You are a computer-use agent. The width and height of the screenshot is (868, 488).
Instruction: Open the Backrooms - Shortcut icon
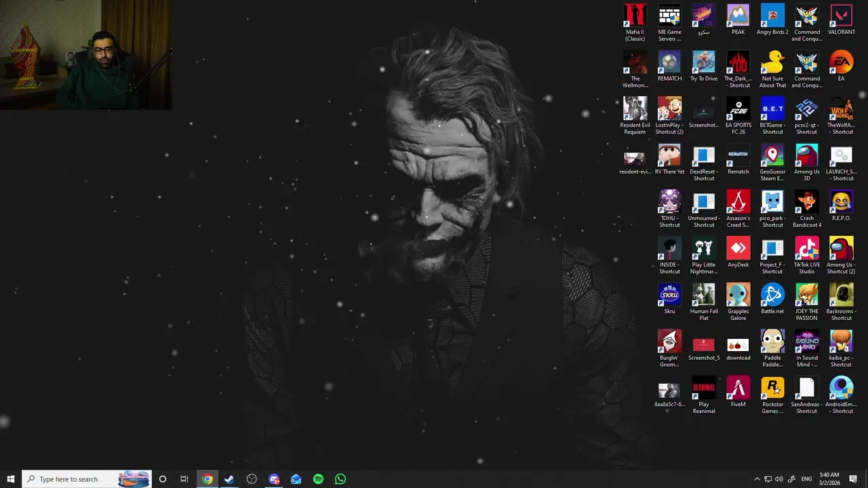(841, 302)
